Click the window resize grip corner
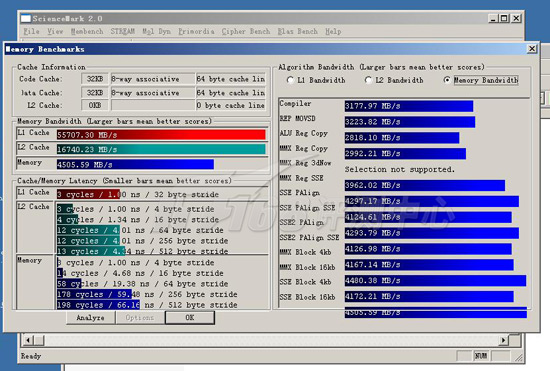This screenshot has width=550, height=371. 519,357
